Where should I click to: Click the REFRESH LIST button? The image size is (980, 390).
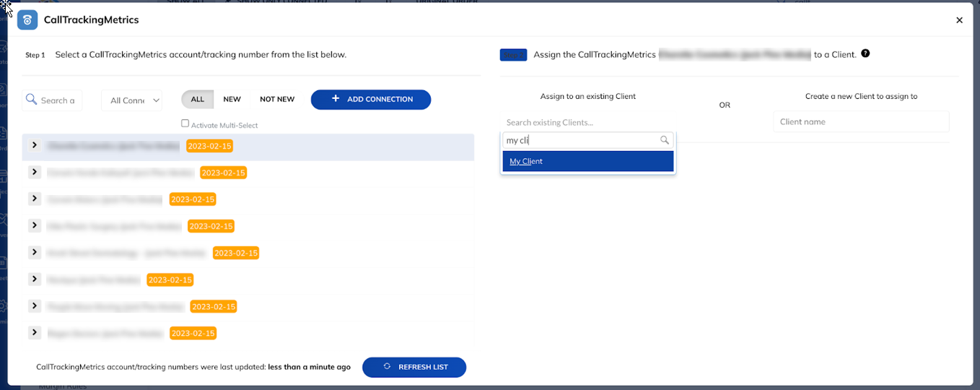[414, 367]
